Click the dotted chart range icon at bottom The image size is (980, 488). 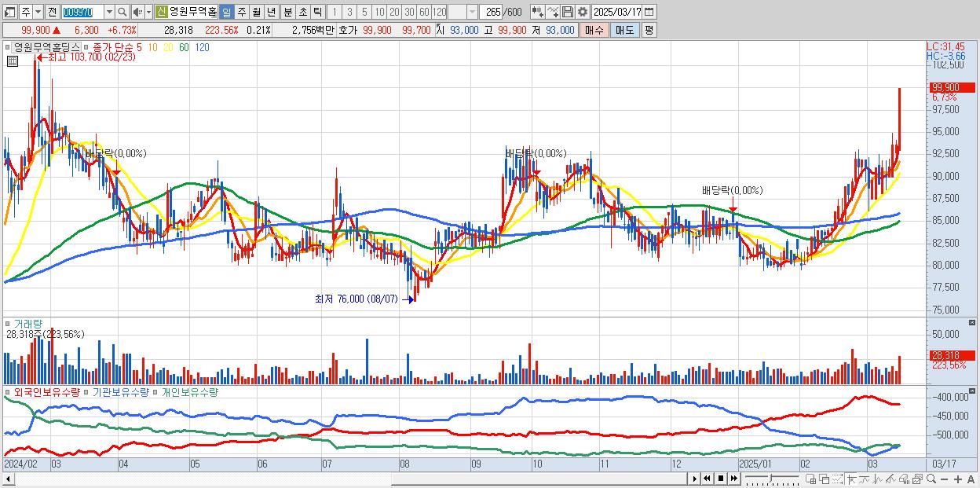837,479
